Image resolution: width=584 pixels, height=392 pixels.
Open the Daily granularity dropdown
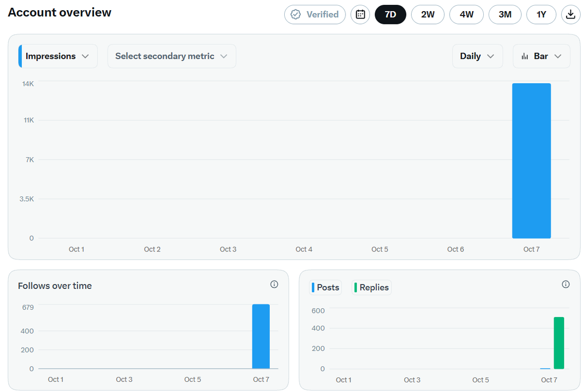[477, 56]
